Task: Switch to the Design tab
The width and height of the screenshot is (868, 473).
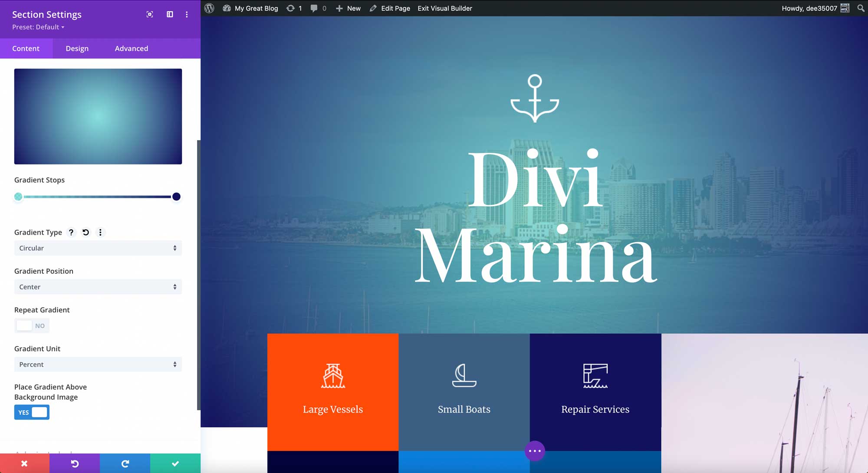Action: (77, 48)
